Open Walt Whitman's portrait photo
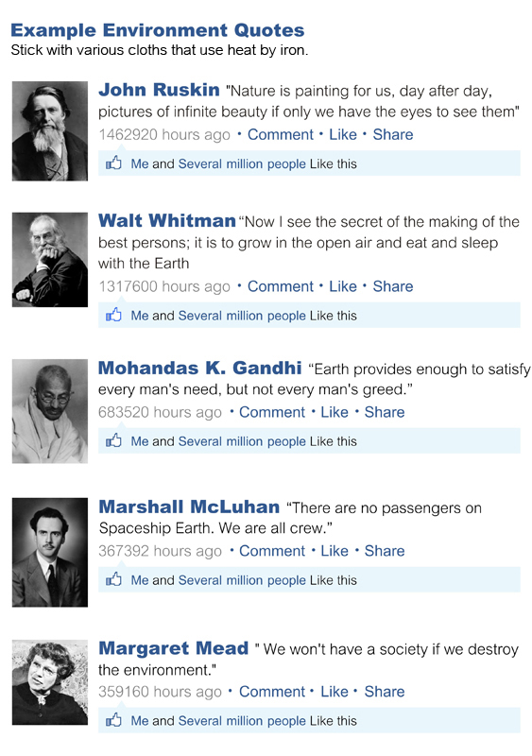Screen dimensions: 532x756 click(x=50, y=260)
